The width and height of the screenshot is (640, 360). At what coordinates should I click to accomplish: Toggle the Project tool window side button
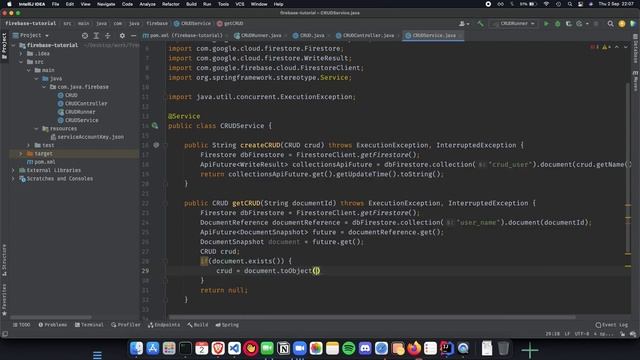[x=4, y=46]
